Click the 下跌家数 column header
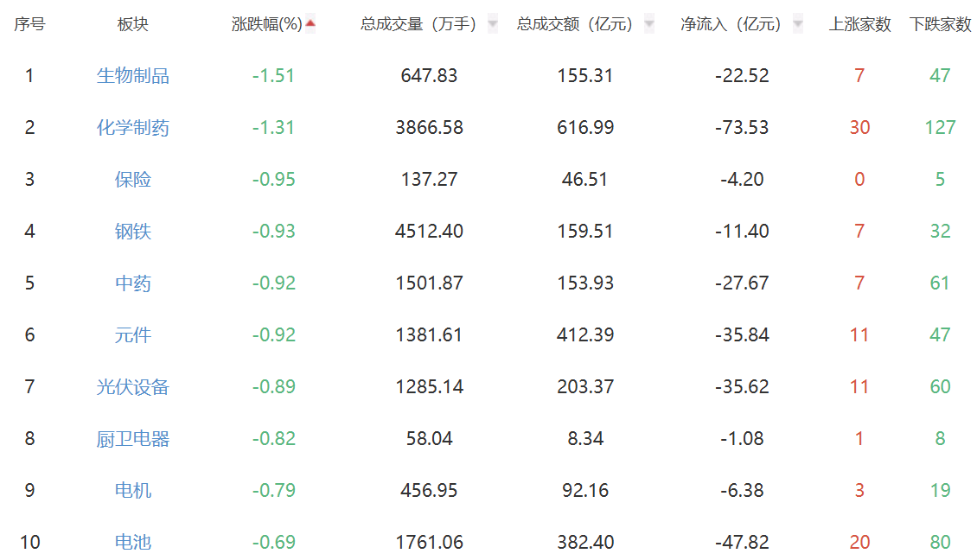 click(940, 24)
